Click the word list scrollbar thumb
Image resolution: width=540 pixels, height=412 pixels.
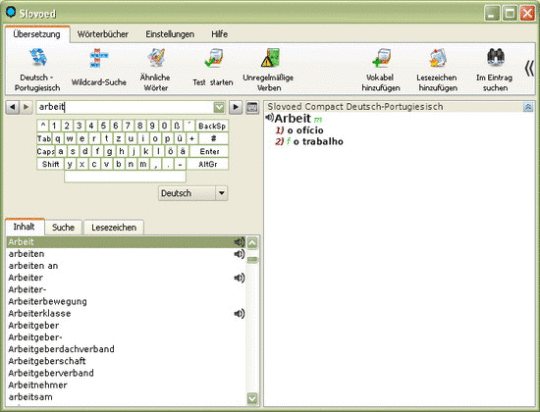[x=252, y=260]
